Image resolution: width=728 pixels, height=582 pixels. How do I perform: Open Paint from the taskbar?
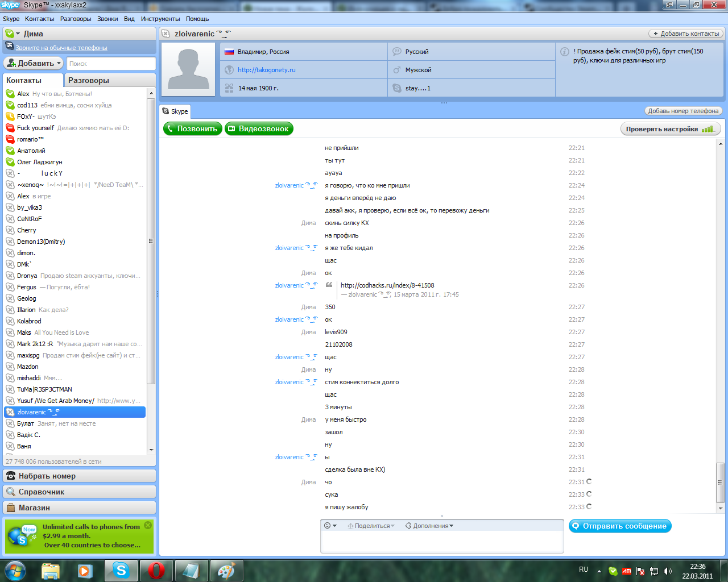[226, 571]
